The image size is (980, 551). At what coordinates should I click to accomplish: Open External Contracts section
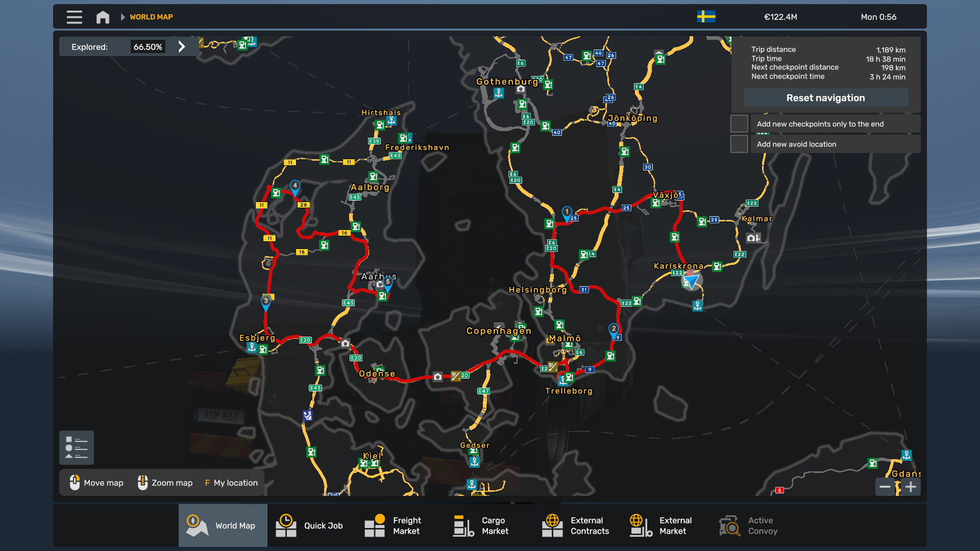pos(576,525)
